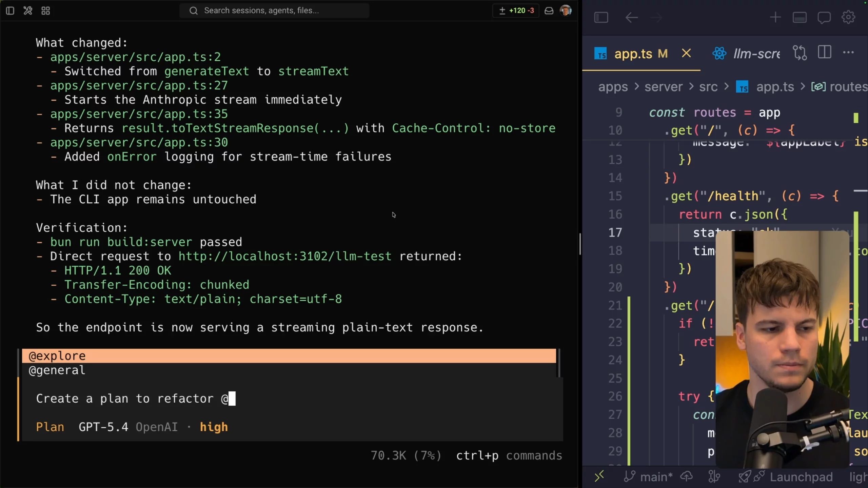Open the editor chat bubble icon

click(x=824, y=17)
